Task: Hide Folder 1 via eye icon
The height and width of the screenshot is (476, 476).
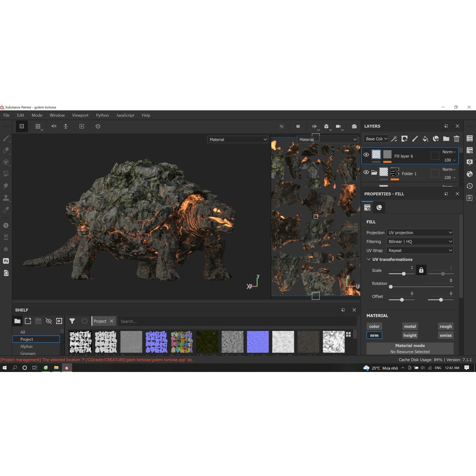Action: [x=366, y=172]
